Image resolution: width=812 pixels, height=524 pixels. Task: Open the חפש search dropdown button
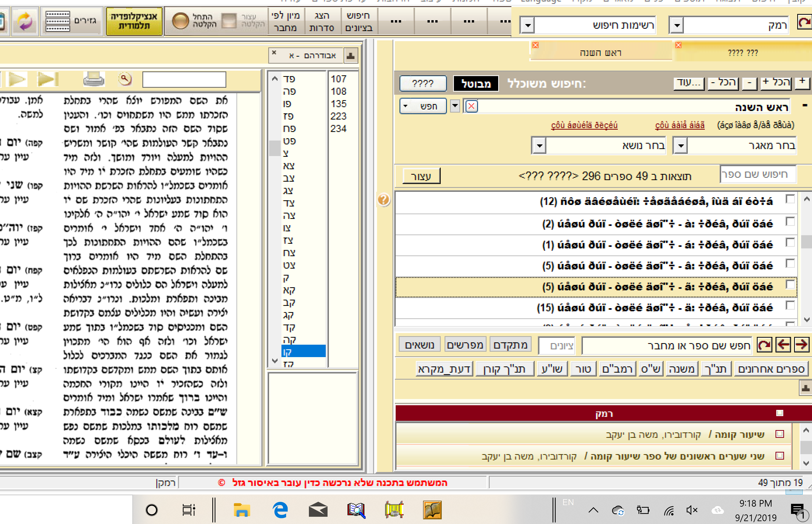[x=423, y=107]
